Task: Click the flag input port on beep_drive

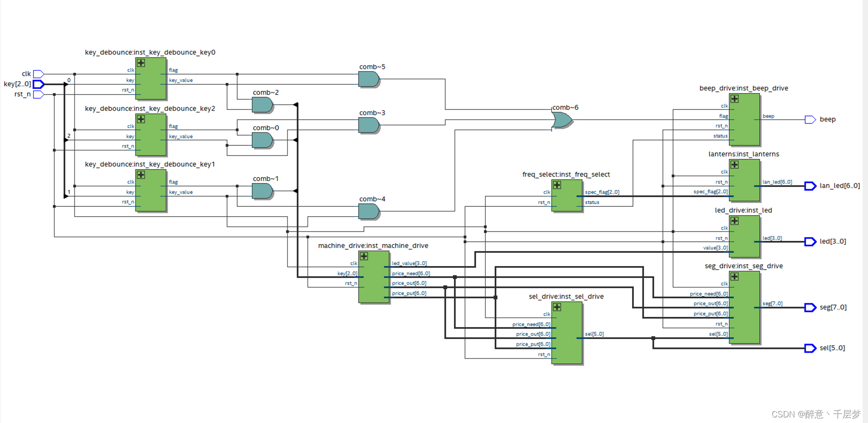Action: [x=723, y=116]
